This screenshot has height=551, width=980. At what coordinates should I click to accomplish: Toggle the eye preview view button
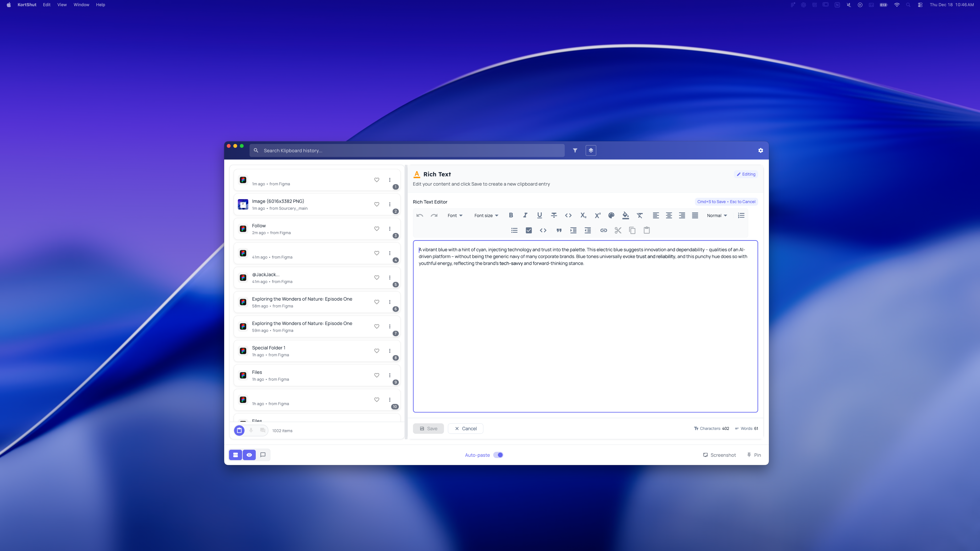[249, 455]
